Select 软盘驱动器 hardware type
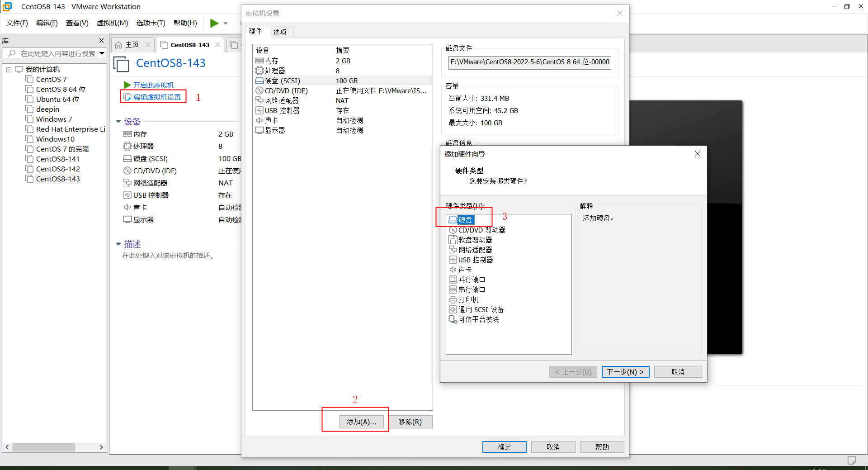Image resolution: width=868 pixels, height=470 pixels. tap(471, 240)
